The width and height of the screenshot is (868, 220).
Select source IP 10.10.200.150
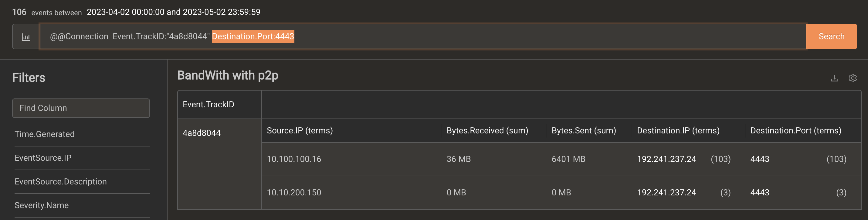[x=294, y=192]
